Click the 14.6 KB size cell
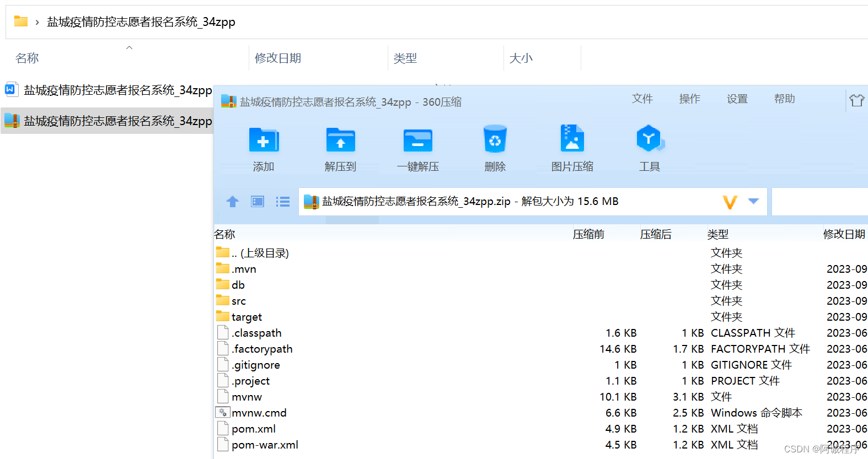Image resolution: width=868 pixels, height=459 pixels. point(618,349)
